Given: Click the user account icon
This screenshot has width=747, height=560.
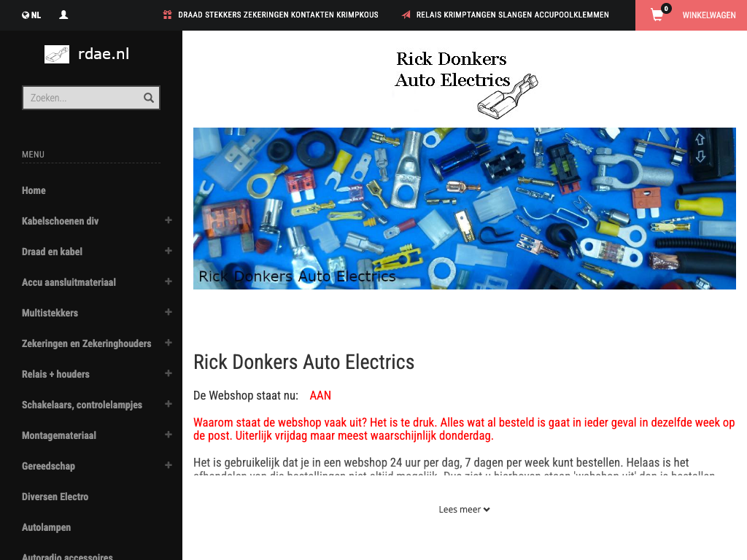Looking at the screenshot, I should 63,15.
